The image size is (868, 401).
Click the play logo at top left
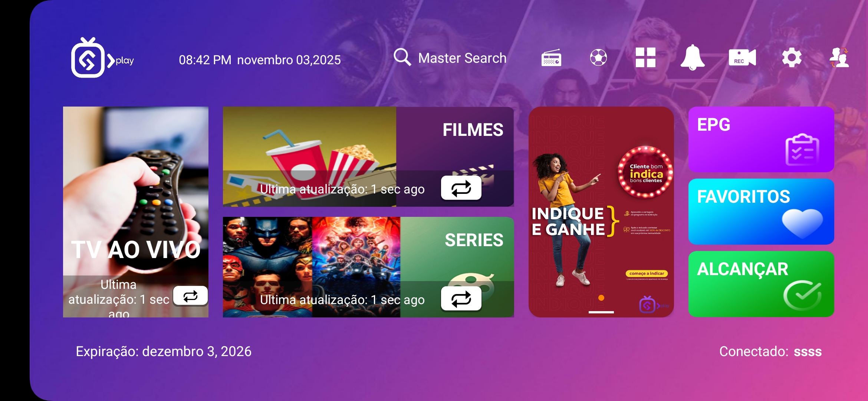coord(102,58)
